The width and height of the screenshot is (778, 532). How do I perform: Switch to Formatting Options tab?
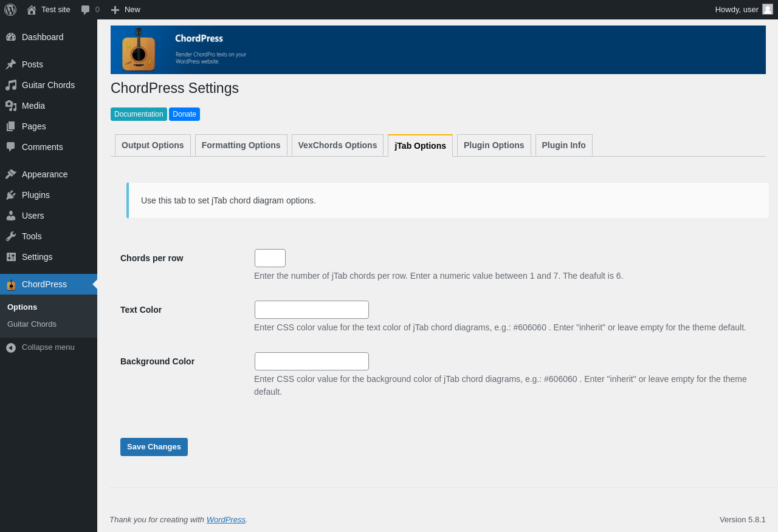241,145
